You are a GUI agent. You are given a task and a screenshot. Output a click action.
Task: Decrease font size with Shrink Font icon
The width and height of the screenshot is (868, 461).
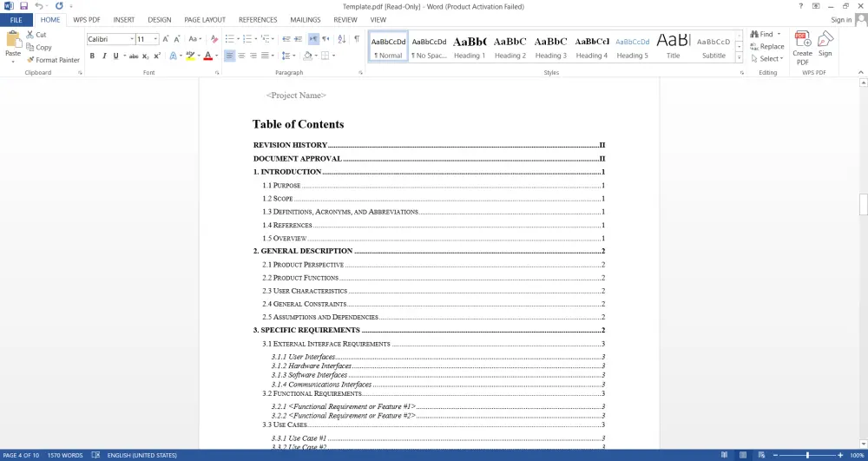[x=177, y=39]
